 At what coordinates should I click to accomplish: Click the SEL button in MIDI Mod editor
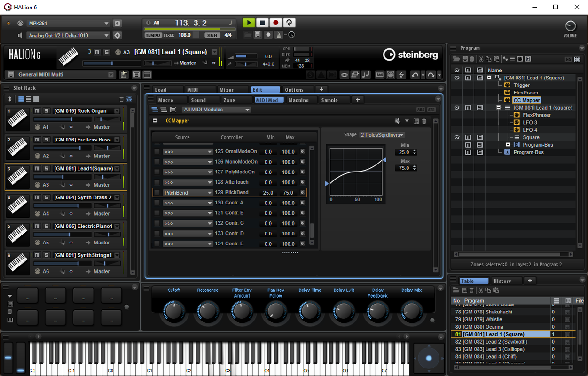coord(431,110)
